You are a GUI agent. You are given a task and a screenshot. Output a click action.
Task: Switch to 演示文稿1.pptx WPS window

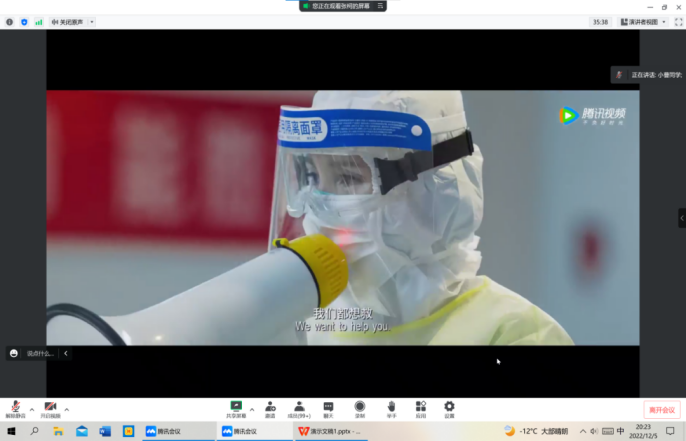pyautogui.click(x=331, y=431)
